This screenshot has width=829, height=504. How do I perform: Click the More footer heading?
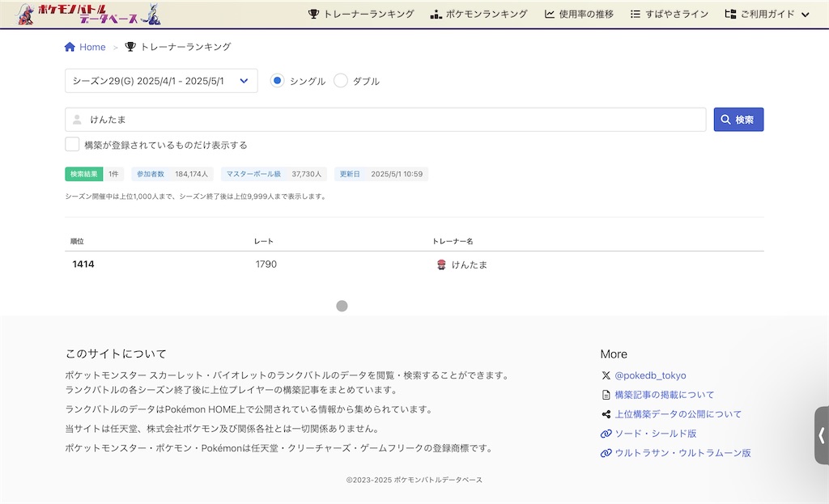(x=614, y=354)
